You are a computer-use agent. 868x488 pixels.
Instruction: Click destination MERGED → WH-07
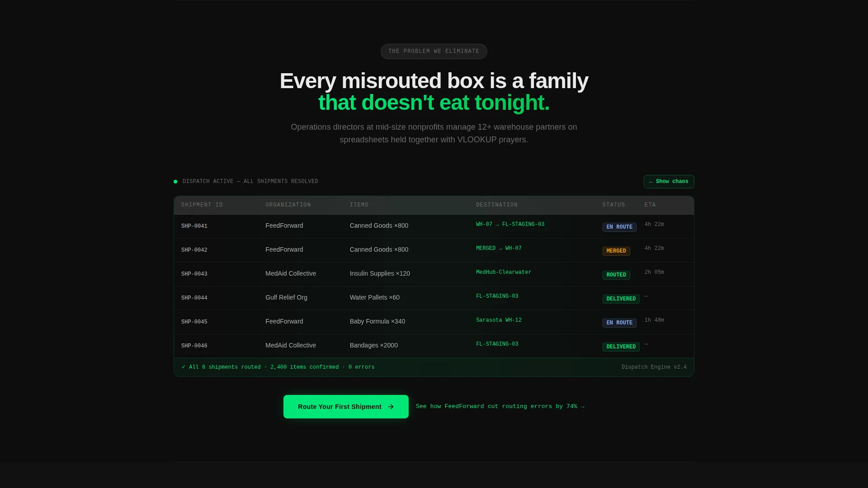[499, 249]
